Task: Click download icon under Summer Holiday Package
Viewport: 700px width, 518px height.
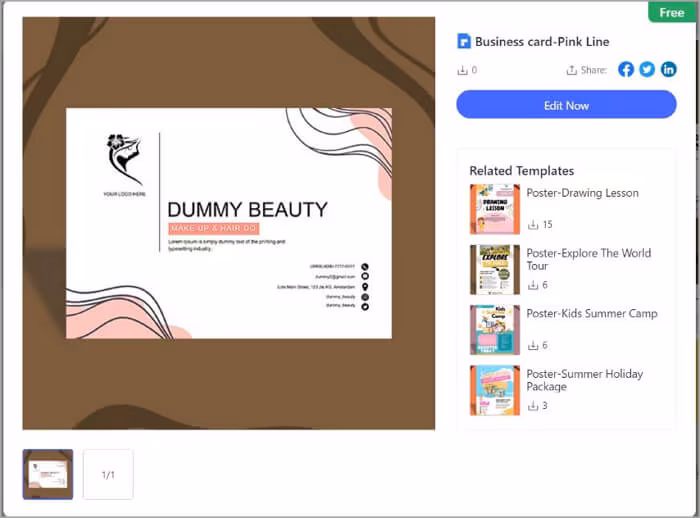Action: pos(533,406)
